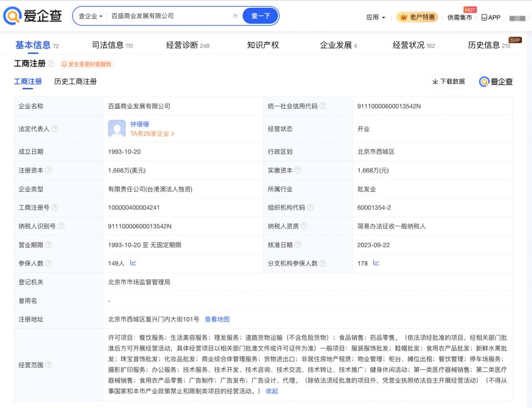Switch to 司法信息 tab

[112, 45]
